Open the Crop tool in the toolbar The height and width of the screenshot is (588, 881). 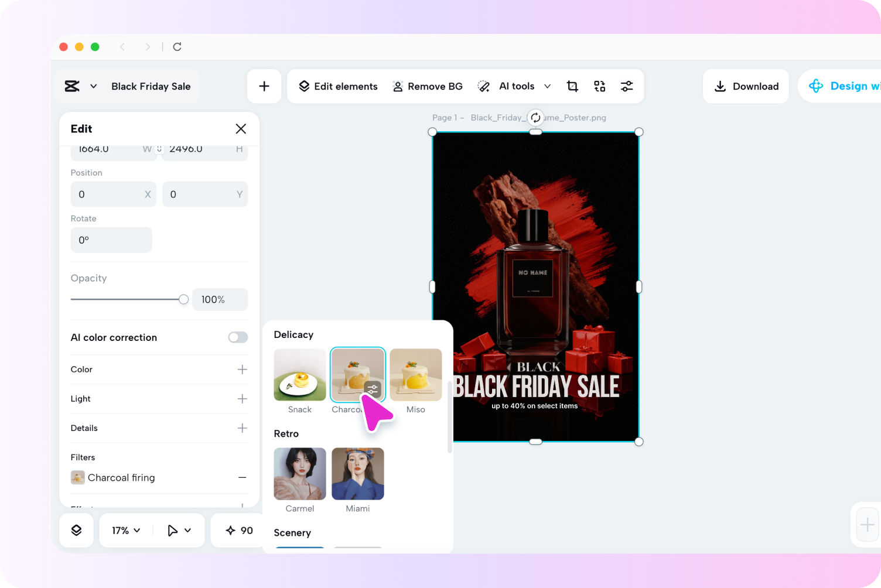[x=572, y=86]
